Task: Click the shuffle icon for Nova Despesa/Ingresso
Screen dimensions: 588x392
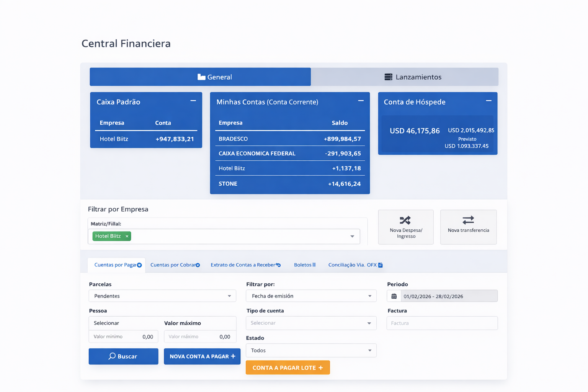Action: (405, 220)
